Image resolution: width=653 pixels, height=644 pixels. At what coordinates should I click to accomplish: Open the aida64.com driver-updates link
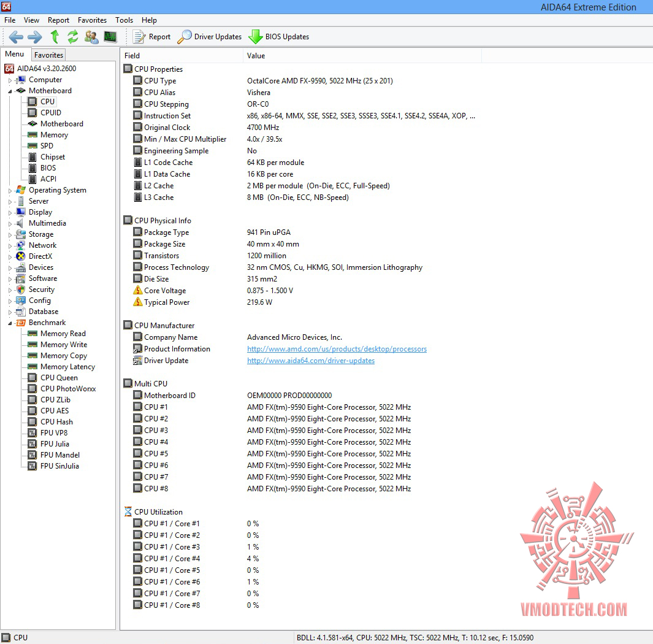311,361
